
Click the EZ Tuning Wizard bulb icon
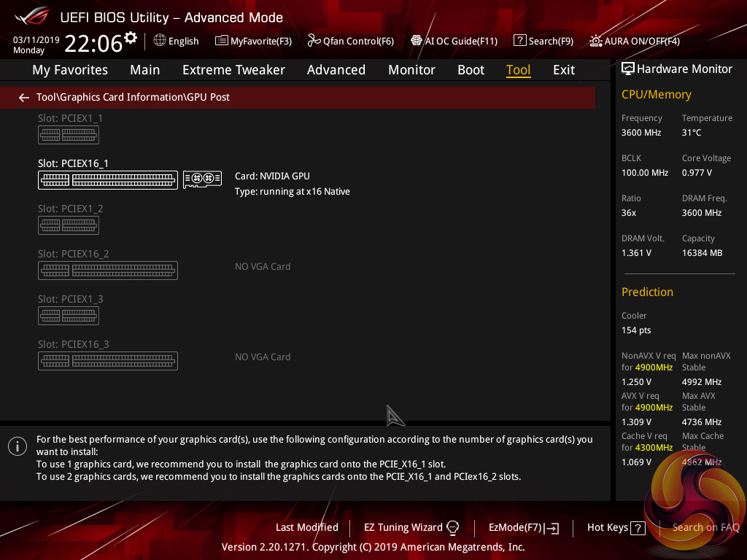452,527
